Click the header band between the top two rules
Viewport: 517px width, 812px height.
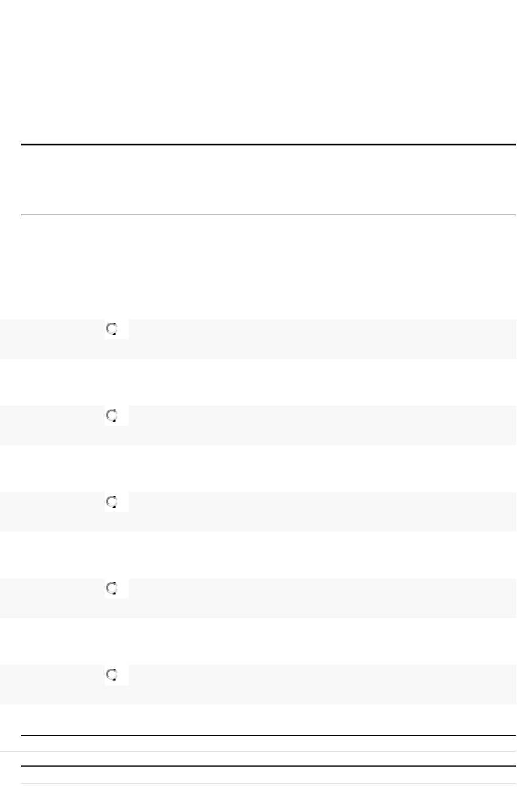click(268, 180)
